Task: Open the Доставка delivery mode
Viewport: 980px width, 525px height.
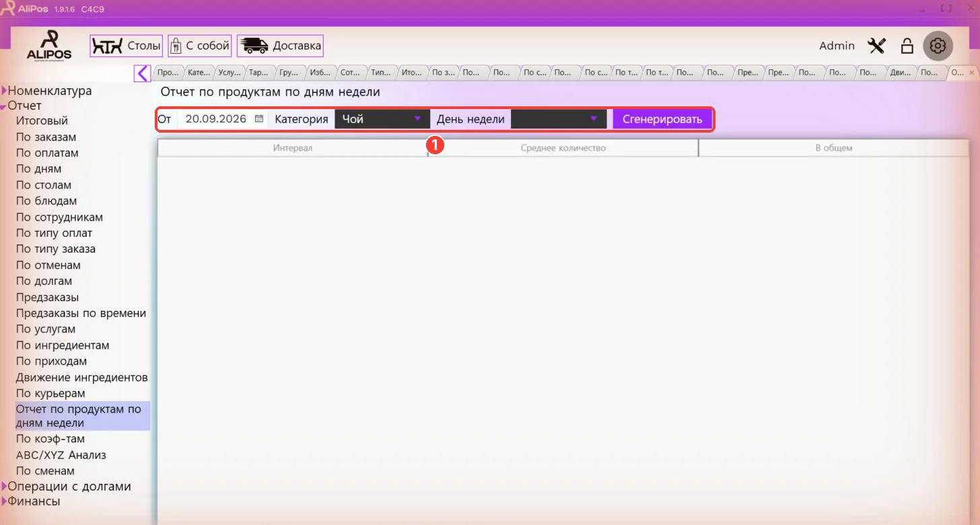Action: pos(280,46)
